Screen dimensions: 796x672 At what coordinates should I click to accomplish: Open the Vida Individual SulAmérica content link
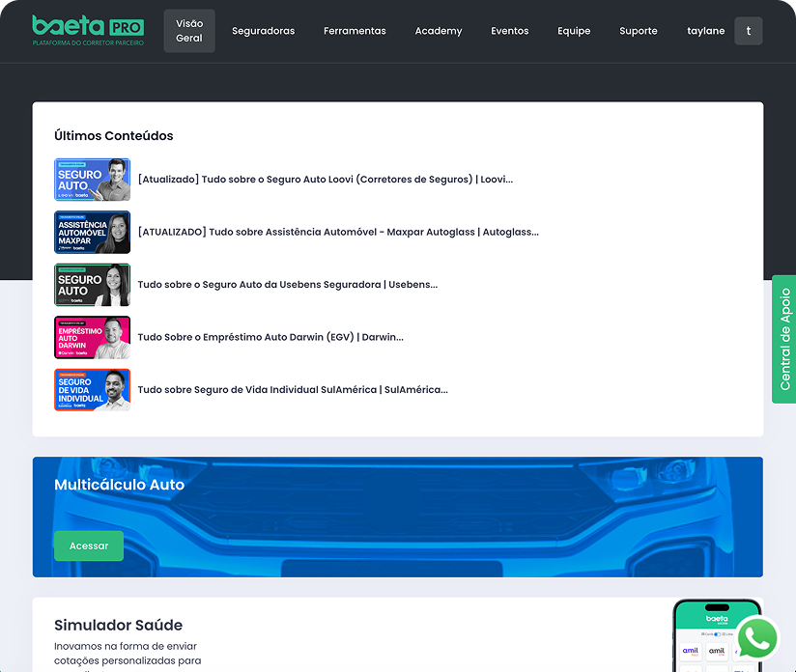tap(293, 390)
